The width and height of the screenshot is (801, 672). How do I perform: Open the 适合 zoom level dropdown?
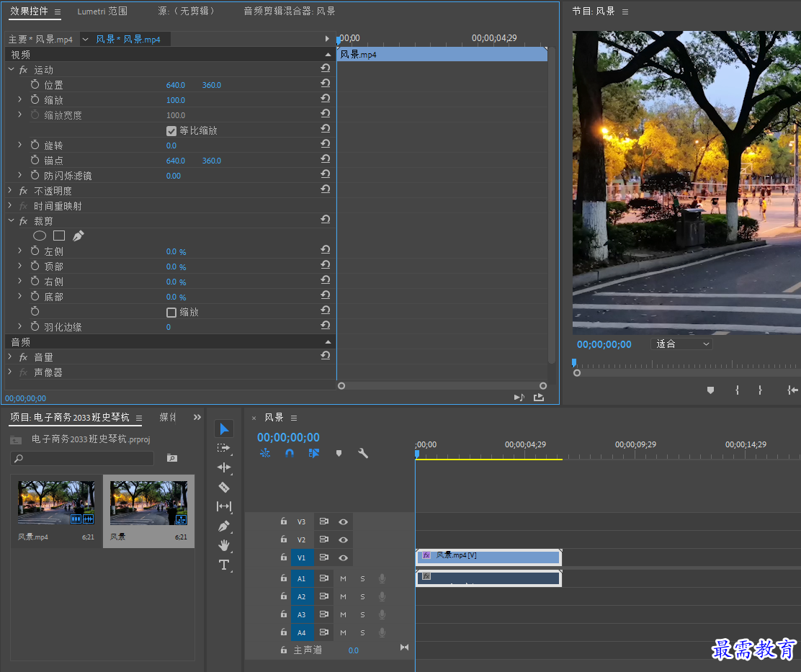coord(681,344)
